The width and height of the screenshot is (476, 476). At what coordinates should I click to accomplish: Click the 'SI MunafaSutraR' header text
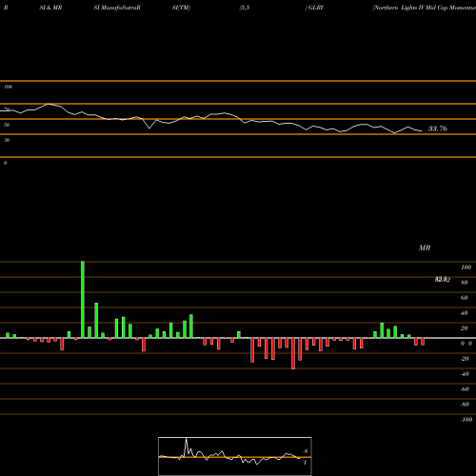coord(117,8)
